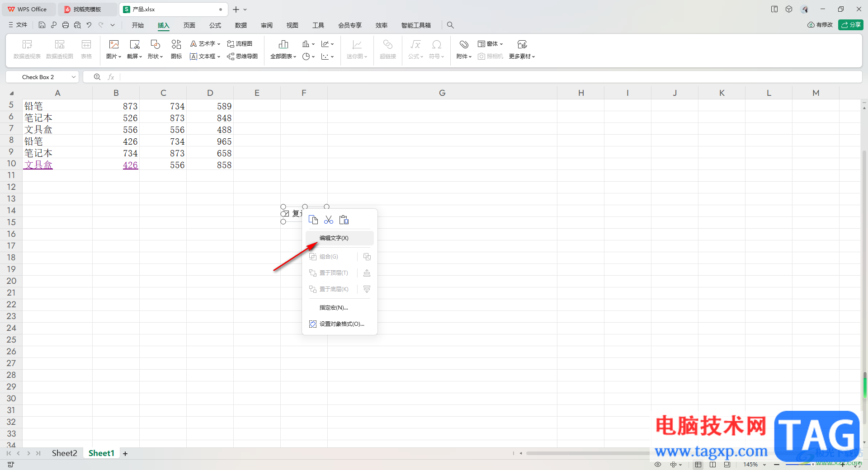Image resolution: width=868 pixels, height=470 pixels.
Task: Click the cut scissors icon in context menu
Action: (329, 220)
